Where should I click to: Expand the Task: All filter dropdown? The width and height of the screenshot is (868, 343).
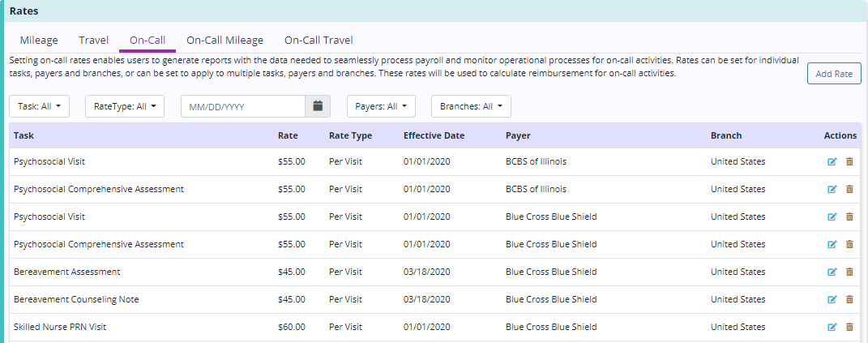(40, 106)
